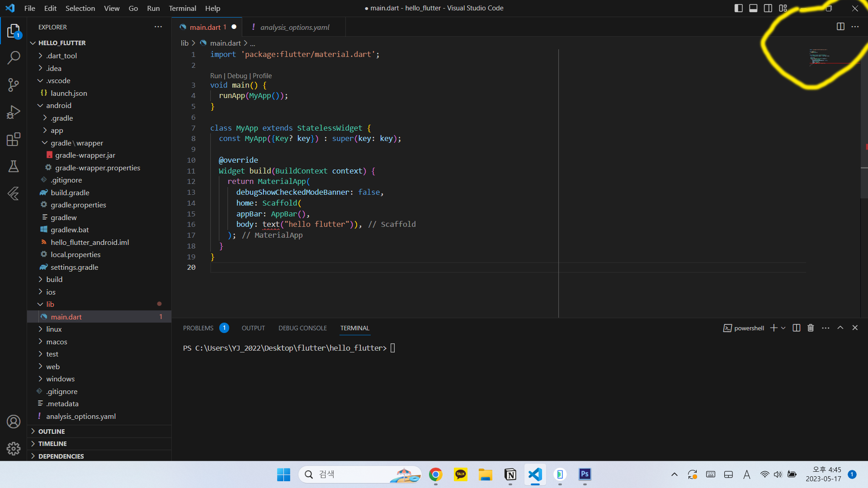This screenshot has width=868, height=488.
Task: Switch to analysis_options.yaml tab
Action: click(294, 27)
